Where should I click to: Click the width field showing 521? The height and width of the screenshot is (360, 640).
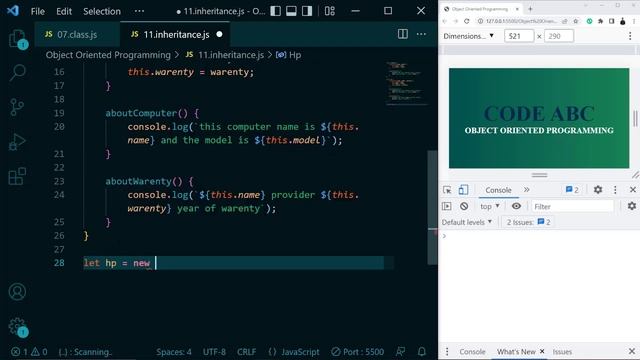tap(519, 36)
